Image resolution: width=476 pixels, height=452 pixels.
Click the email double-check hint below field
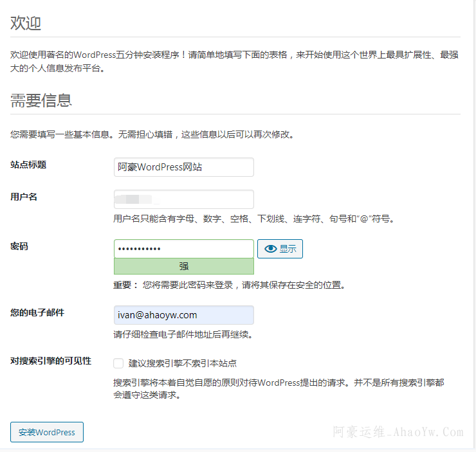pyautogui.click(x=182, y=334)
